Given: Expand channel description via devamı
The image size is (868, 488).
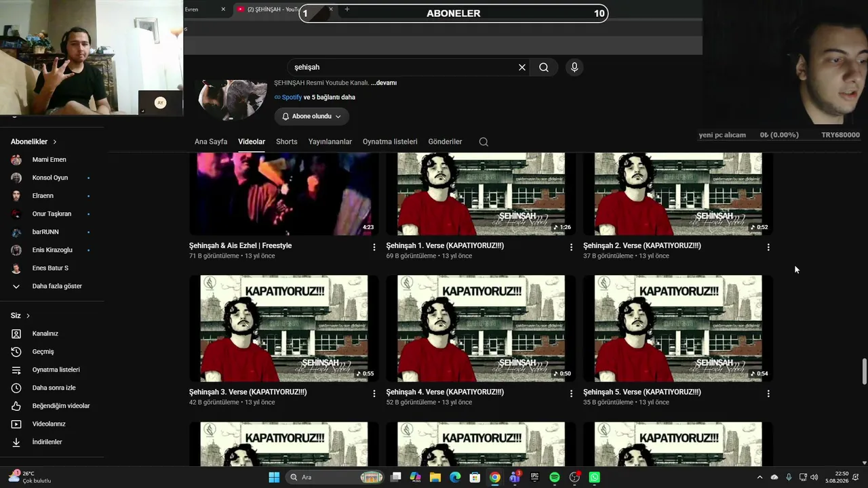Looking at the screenshot, I should 384,83.
